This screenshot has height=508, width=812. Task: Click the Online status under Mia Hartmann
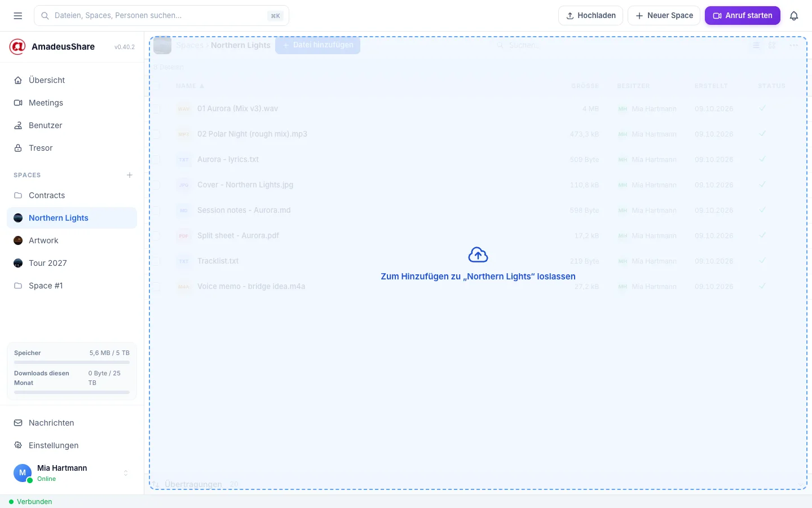pos(47,479)
